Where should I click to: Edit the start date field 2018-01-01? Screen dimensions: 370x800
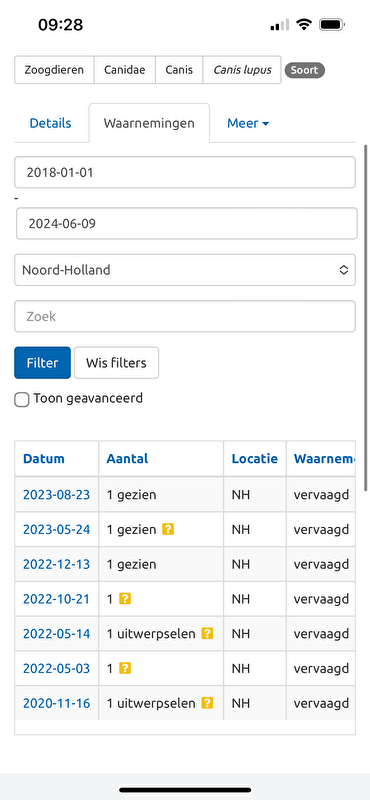click(x=185, y=172)
